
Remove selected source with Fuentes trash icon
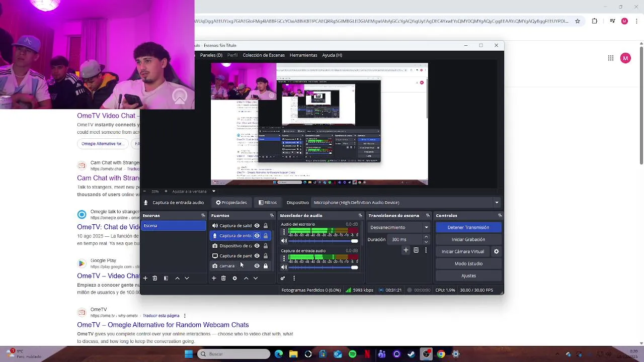[x=223, y=278]
